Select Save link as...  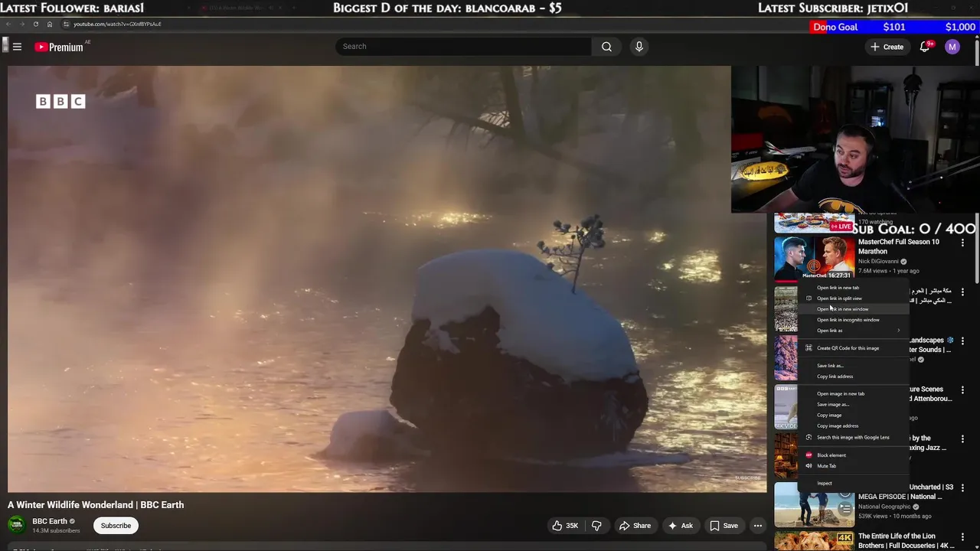pyautogui.click(x=854, y=366)
